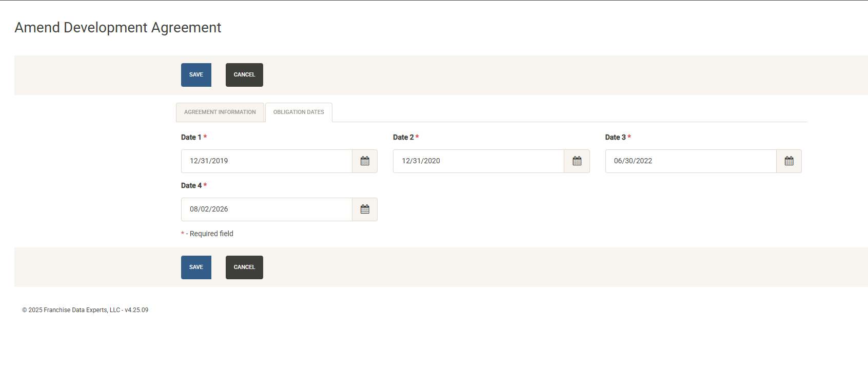Open the calendar picker for Date 2
This screenshot has height=365, width=868.
point(577,161)
